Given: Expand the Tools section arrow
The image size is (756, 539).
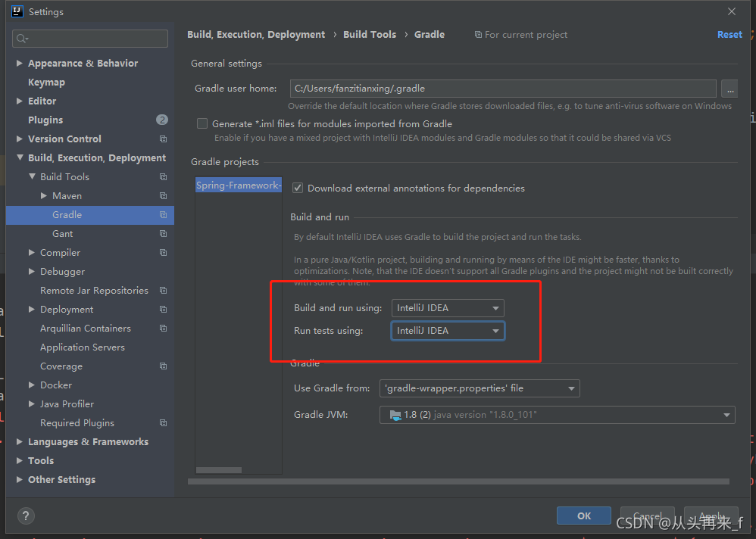Looking at the screenshot, I should [x=19, y=461].
